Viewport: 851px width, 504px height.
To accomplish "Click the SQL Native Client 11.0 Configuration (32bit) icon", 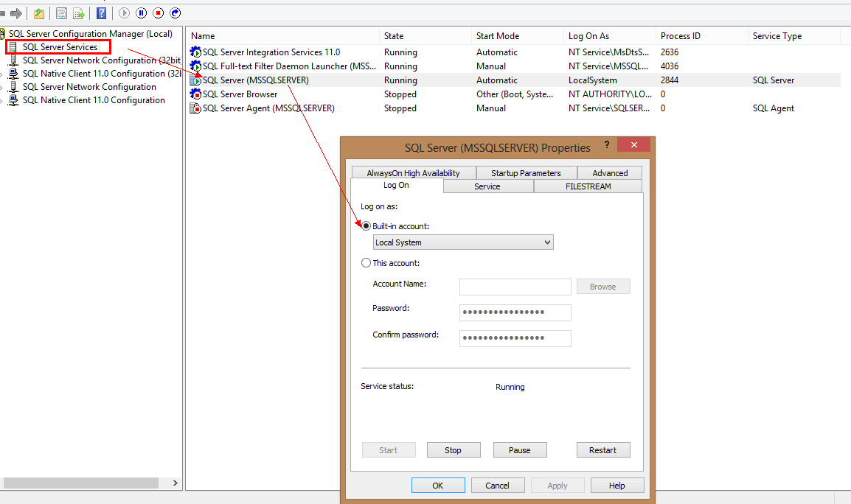I will tap(13, 74).
